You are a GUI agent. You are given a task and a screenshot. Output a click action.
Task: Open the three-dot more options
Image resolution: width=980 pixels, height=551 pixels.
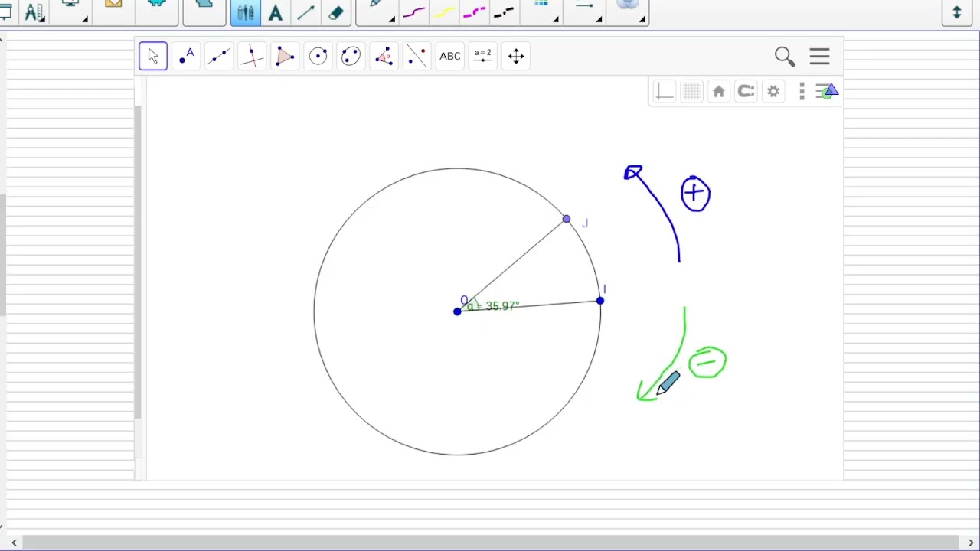[802, 92]
